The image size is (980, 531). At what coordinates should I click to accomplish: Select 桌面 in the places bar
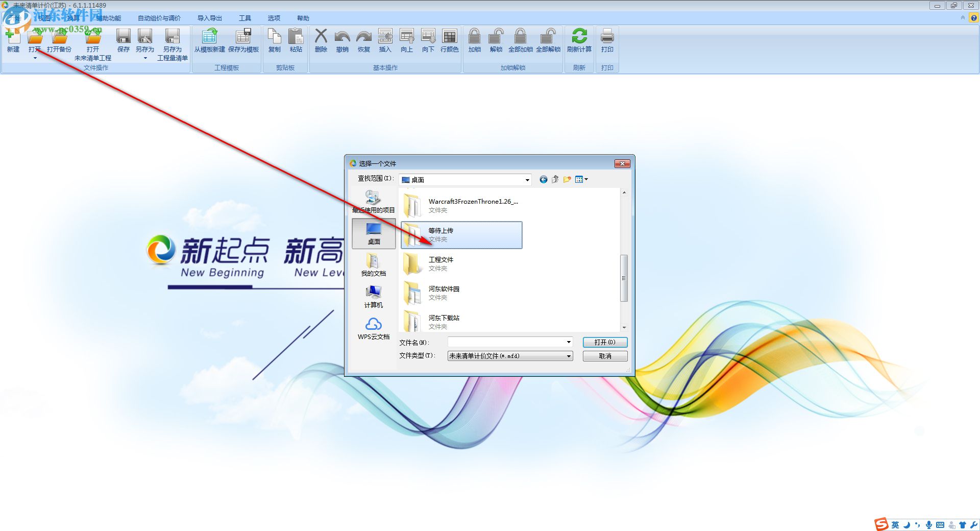tap(374, 233)
